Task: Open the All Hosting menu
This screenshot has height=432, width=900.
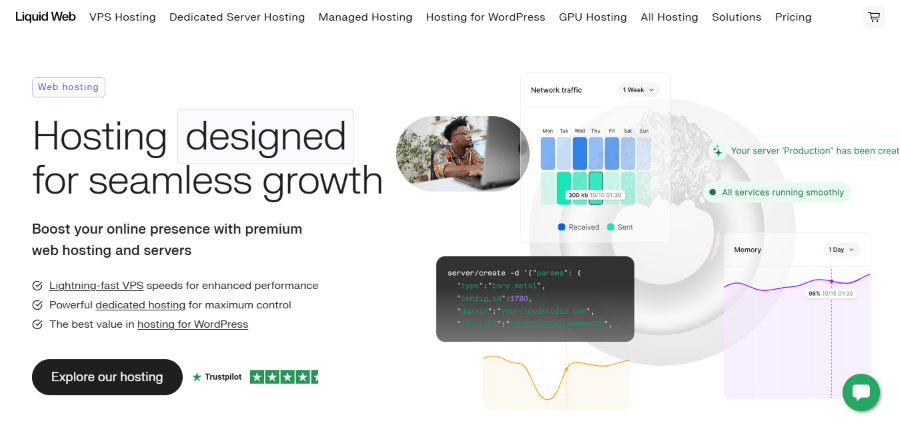Action: coord(669,17)
